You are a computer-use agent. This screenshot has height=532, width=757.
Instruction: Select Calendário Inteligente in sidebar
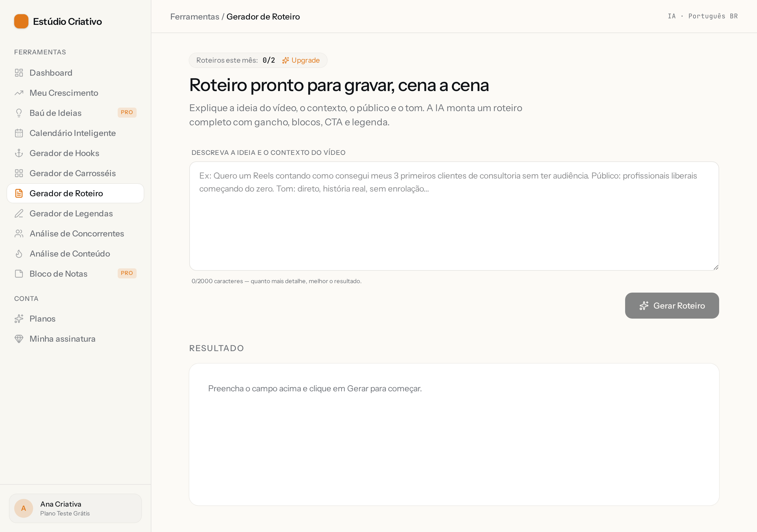(x=75, y=133)
